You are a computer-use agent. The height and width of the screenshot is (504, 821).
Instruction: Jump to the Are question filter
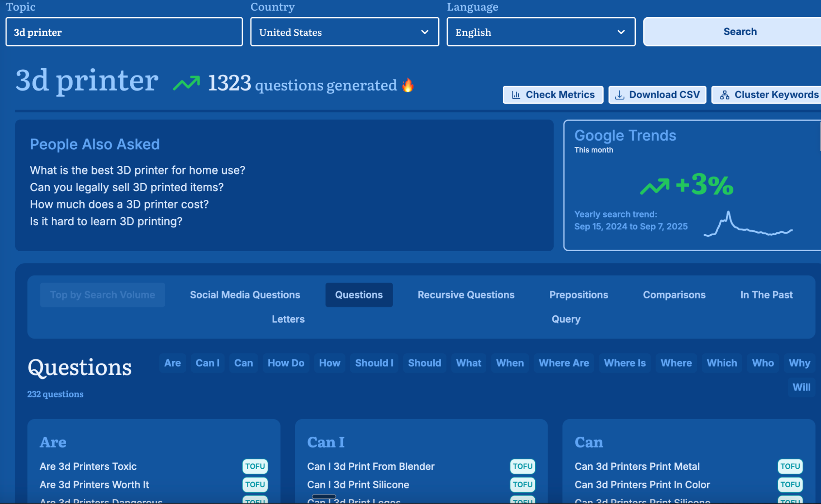(x=172, y=363)
